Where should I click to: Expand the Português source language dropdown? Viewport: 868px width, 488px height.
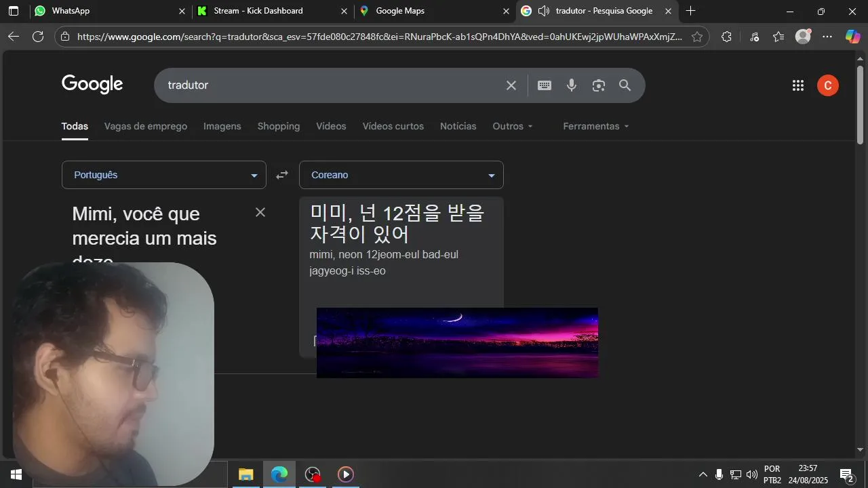[x=164, y=175]
